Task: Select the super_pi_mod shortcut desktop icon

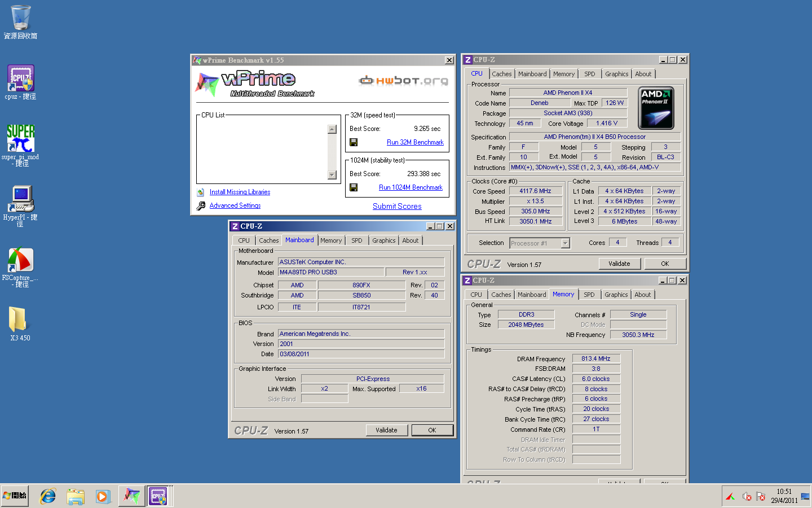Action: 21,145
